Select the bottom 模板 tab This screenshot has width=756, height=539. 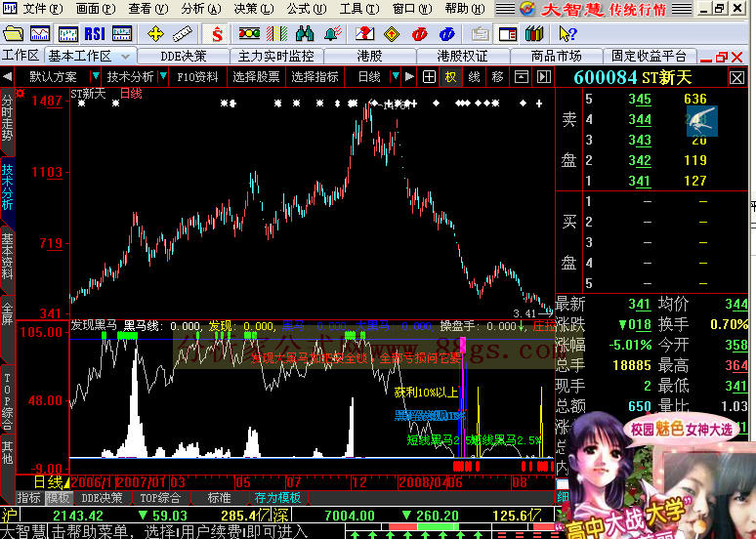(x=58, y=498)
